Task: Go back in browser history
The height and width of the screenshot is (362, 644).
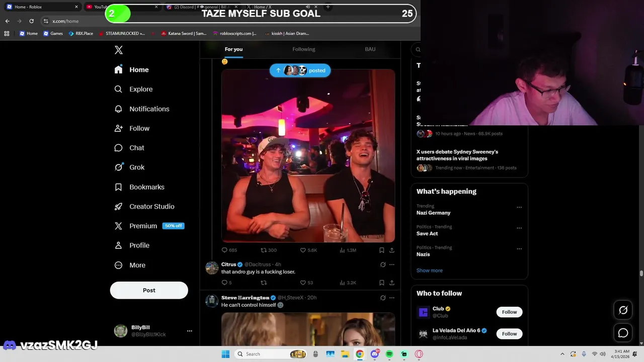Action: [x=7, y=21]
